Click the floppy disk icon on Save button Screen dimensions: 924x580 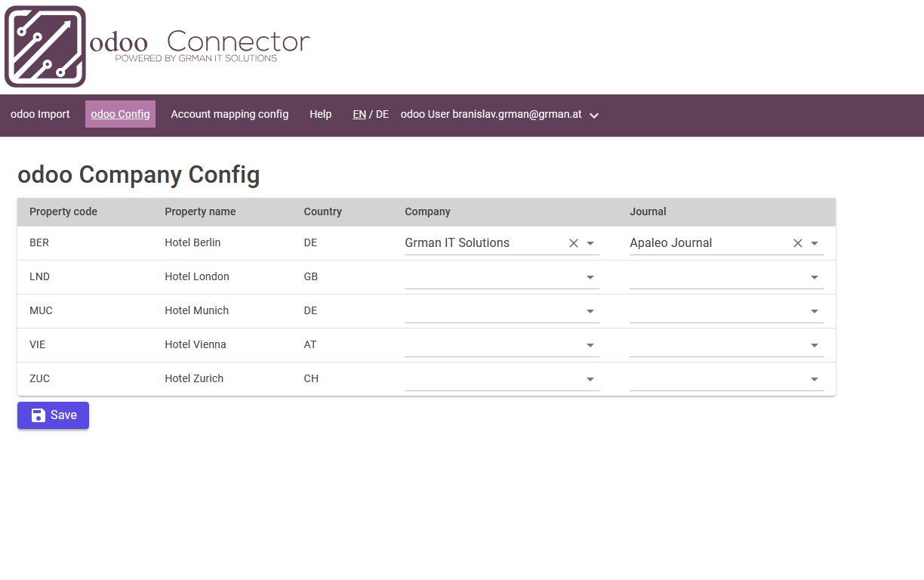[x=37, y=415]
